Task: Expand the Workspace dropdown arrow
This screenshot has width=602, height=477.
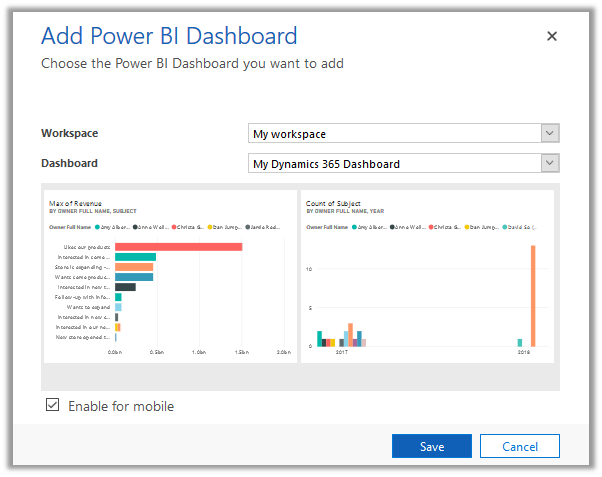Action: (549, 134)
